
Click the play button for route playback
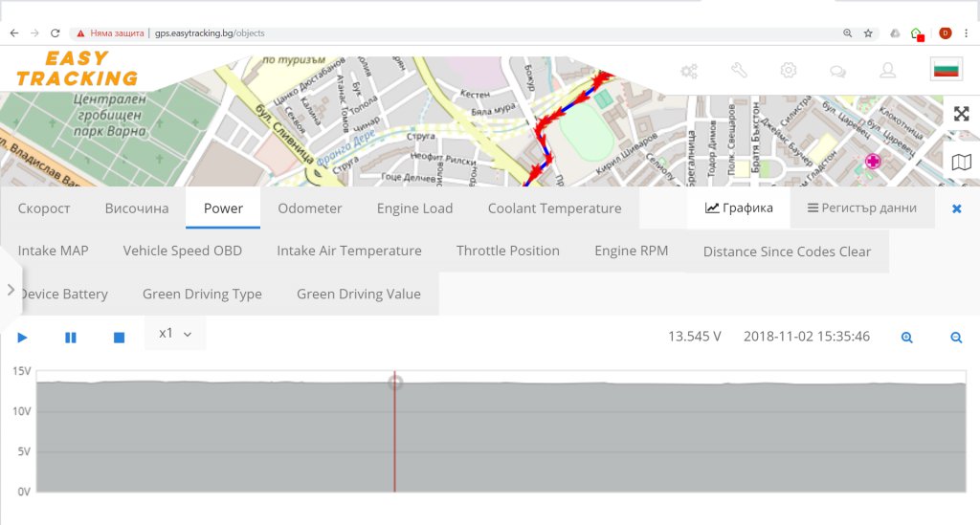click(23, 338)
